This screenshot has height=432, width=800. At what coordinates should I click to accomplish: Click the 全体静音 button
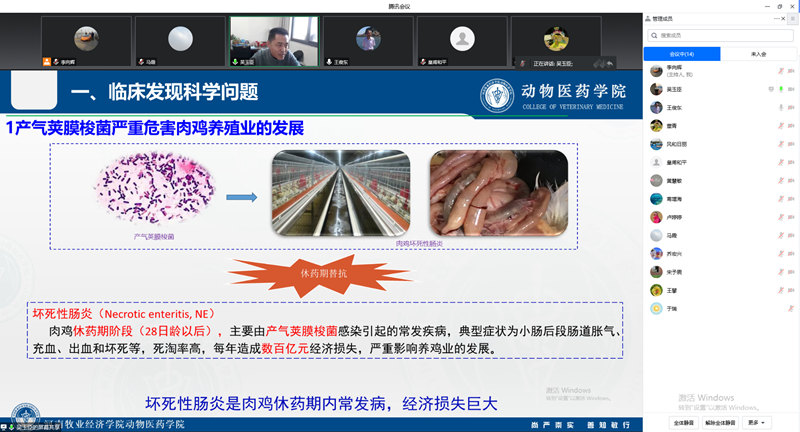coord(685,423)
